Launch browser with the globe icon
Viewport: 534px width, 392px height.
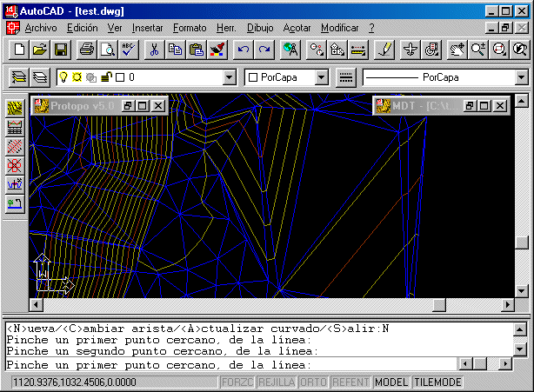[x=290, y=50]
